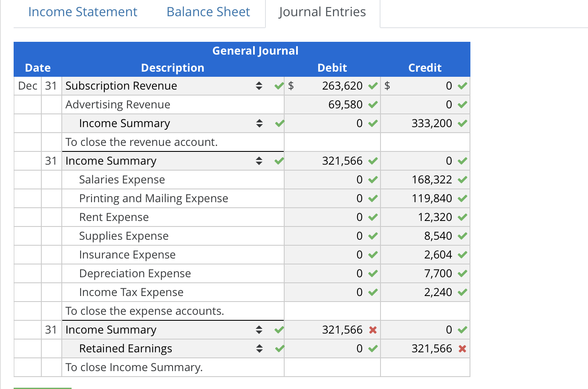Click 'To close the revenue account.' note
The image size is (588, 389).
[142, 142]
